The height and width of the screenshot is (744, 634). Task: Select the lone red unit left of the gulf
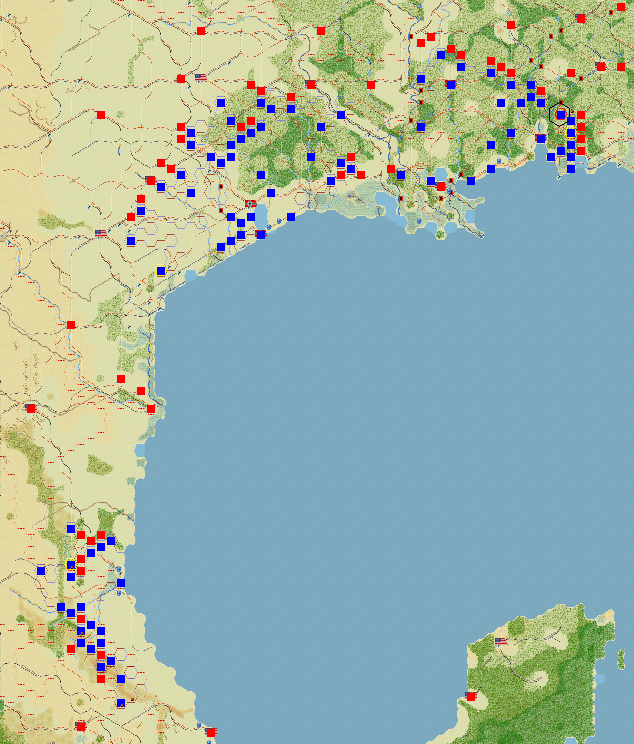coord(71,325)
